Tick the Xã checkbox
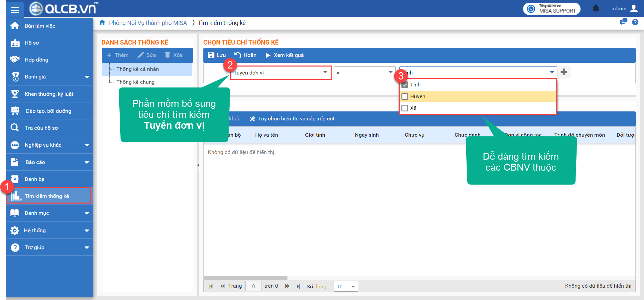The width and height of the screenshot is (644, 300). (x=405, y=108)
